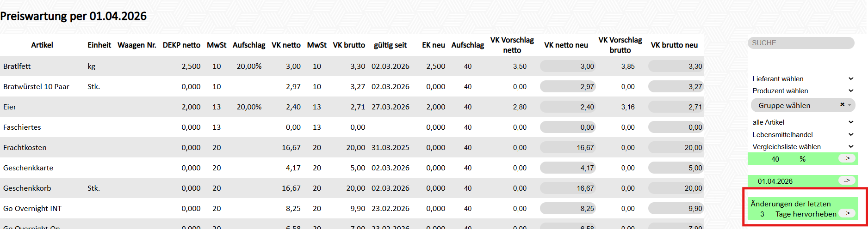Click the markup percentage field showing 40
Viewport: 868px width, 229px height.
pyautogui.click(x=775, y=159)
